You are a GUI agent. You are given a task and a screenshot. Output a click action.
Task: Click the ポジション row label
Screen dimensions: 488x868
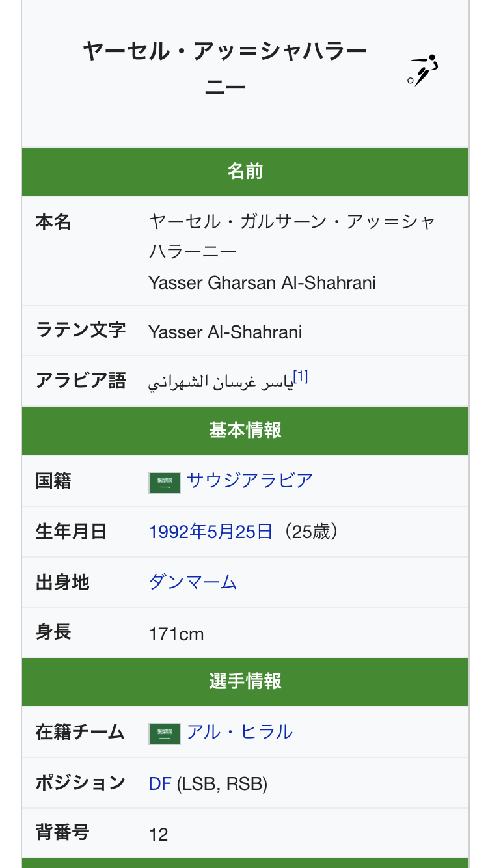(x=80, y=783)
